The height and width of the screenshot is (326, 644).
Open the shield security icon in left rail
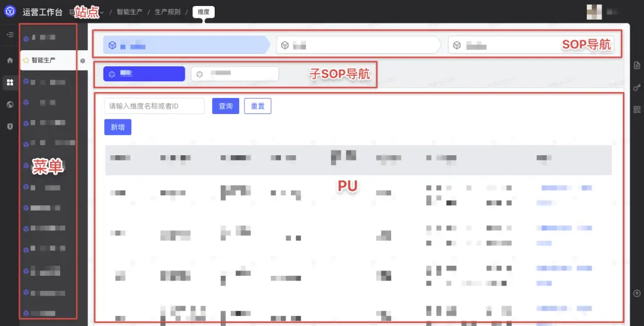pyautogui.click(x=10, y=127)
